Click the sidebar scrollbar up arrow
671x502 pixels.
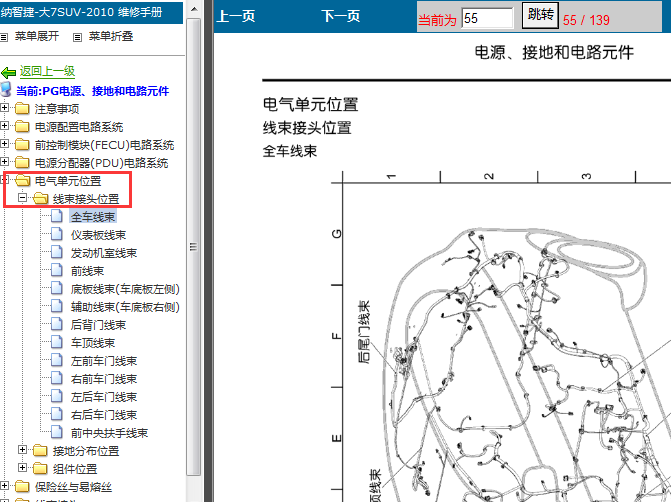click(193, 9)
